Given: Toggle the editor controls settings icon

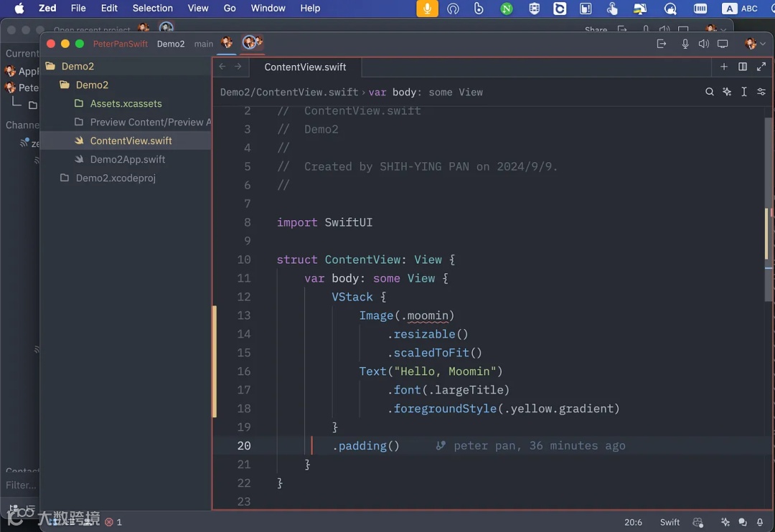Looking at the screenshot, I should tap(761, 92).
